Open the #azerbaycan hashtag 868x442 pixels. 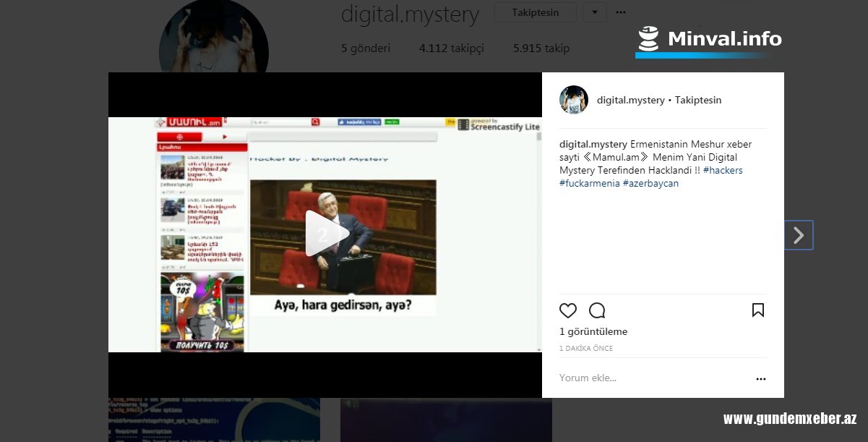pyautogui.click(x=650, y=183)
